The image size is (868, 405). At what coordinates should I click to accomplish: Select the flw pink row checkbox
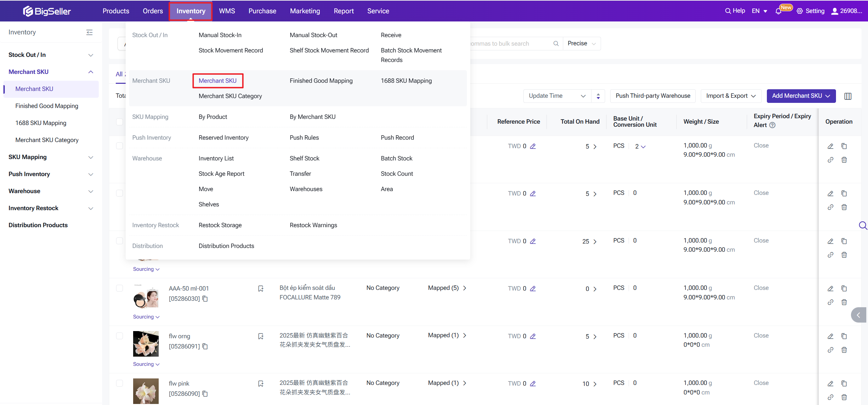(120, 383)
